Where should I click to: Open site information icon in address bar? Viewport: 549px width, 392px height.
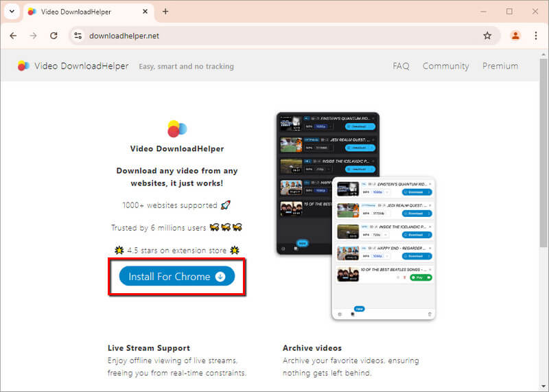pyautogui.click(x=78, y=36)
